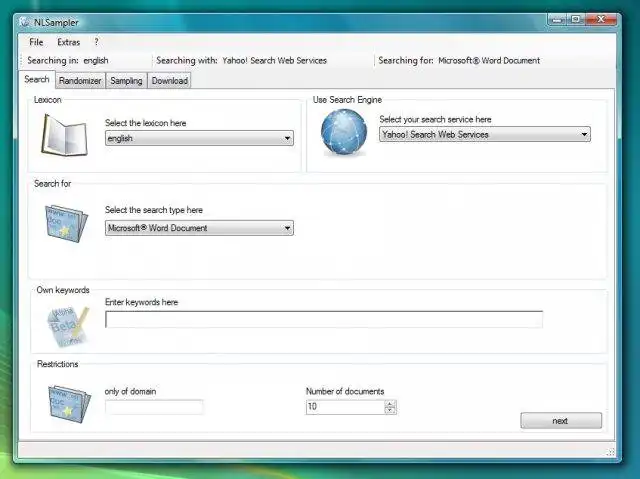
Task: Click the Number of documents label
Action: 345,391
